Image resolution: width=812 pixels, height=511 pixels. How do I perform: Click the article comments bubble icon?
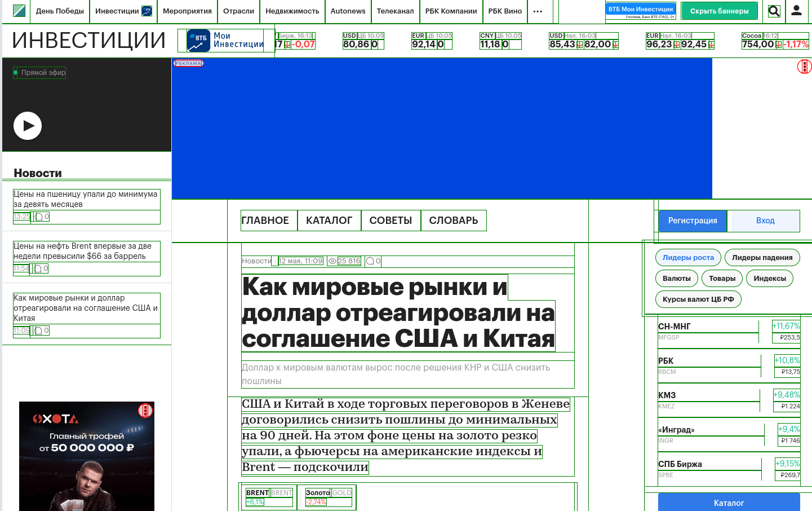coord(370,261)
